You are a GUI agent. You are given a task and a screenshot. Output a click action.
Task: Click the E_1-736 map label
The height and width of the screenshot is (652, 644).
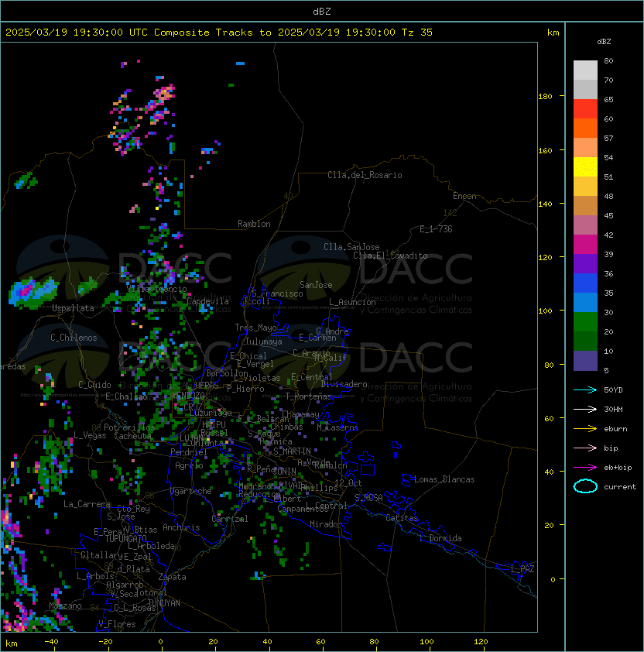[x=436, y=229]
